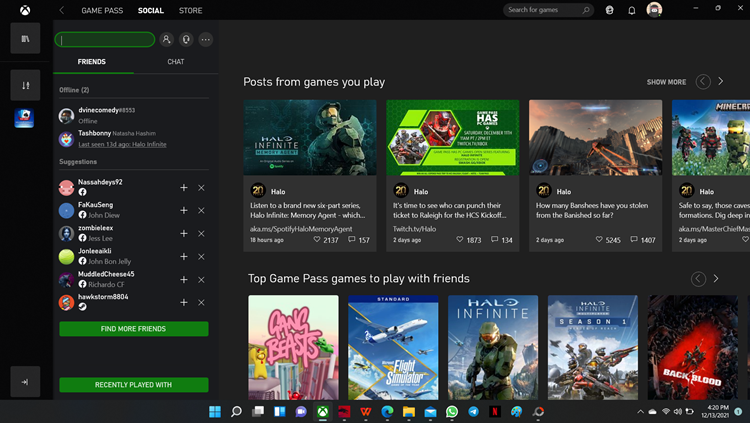Open the notifications bell
The width and height of the screenshot is (750, 423).
632,10
